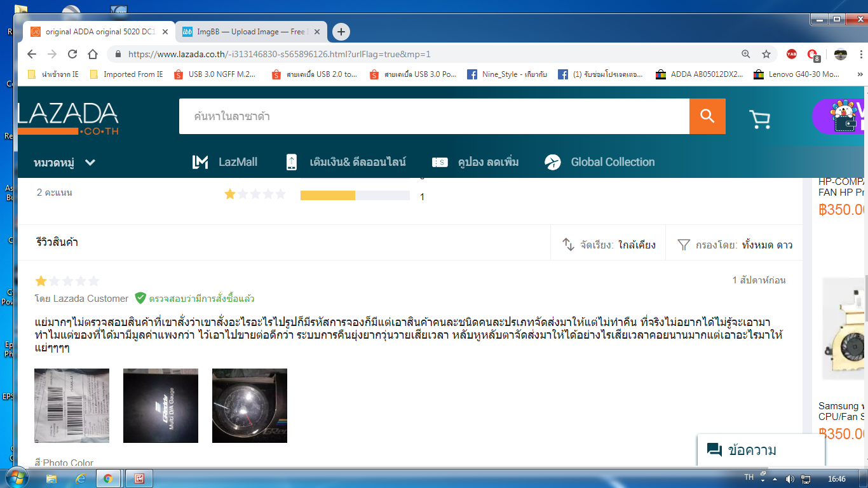Open the Global Collection page
The width and height of the screenshot is (868, 488).
600,162
